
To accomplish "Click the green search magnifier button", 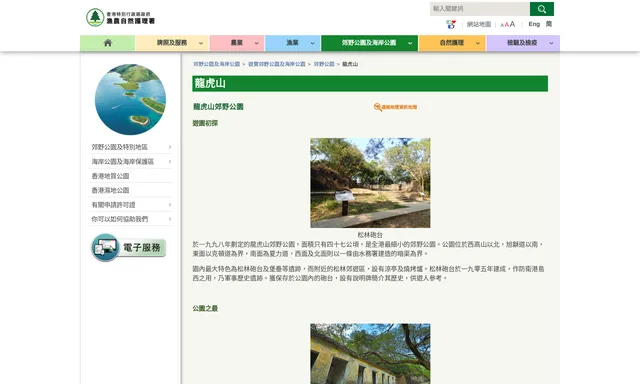I will (x=542, y=9).
